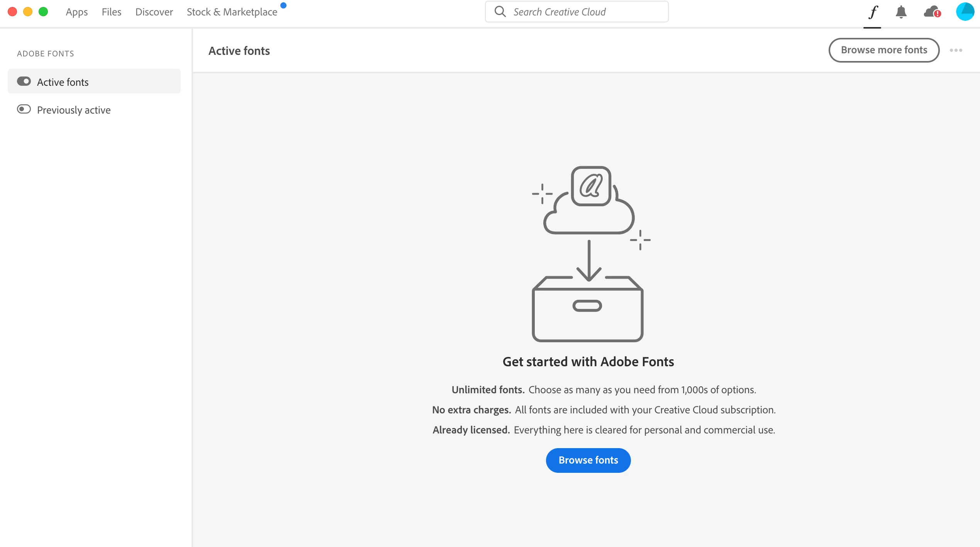Viewport: 980px width, 547px height.
Task: Open the Discover tab
Action: click(x=154, y=12)
